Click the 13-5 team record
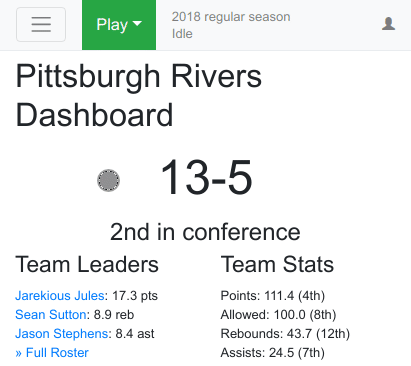 click(206, 177)
